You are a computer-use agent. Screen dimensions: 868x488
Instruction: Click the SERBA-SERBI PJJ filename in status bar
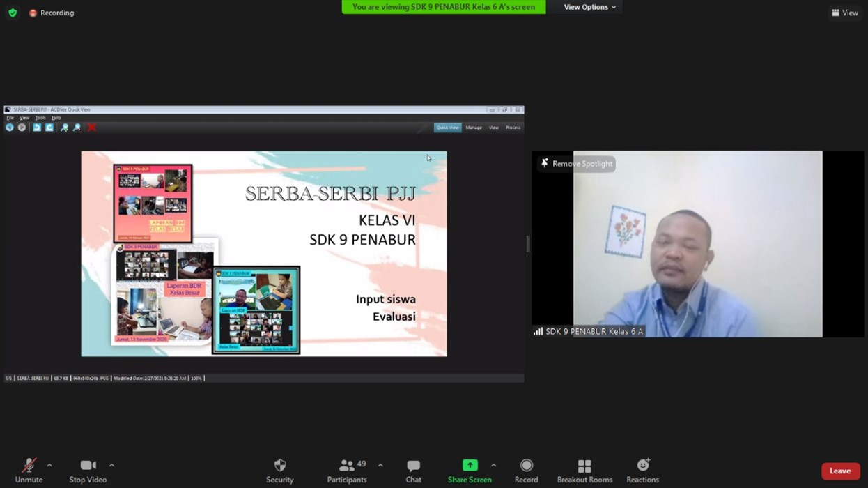33,378
